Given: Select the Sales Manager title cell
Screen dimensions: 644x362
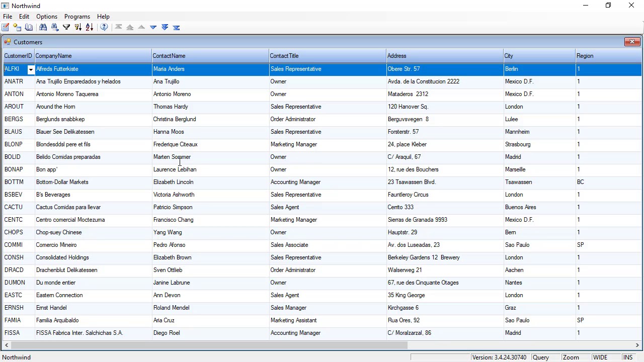Looking at the screenshot, I should pos(328,308).
